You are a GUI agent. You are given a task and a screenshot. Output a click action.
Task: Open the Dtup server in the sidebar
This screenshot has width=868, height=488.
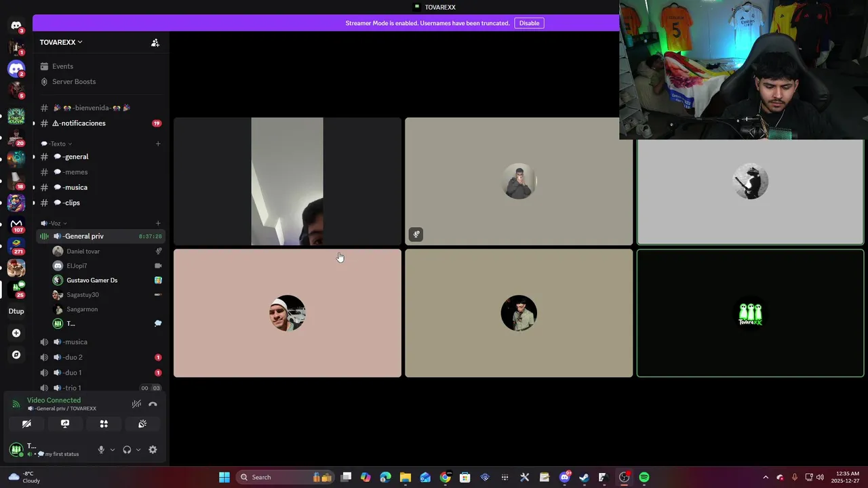tap(16, 311)
